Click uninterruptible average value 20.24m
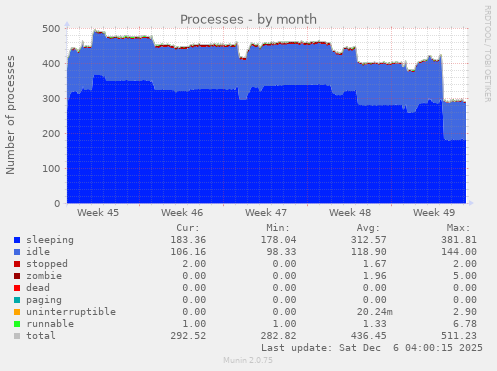Viewport: 497px width, 371px height. coord(375,312)
